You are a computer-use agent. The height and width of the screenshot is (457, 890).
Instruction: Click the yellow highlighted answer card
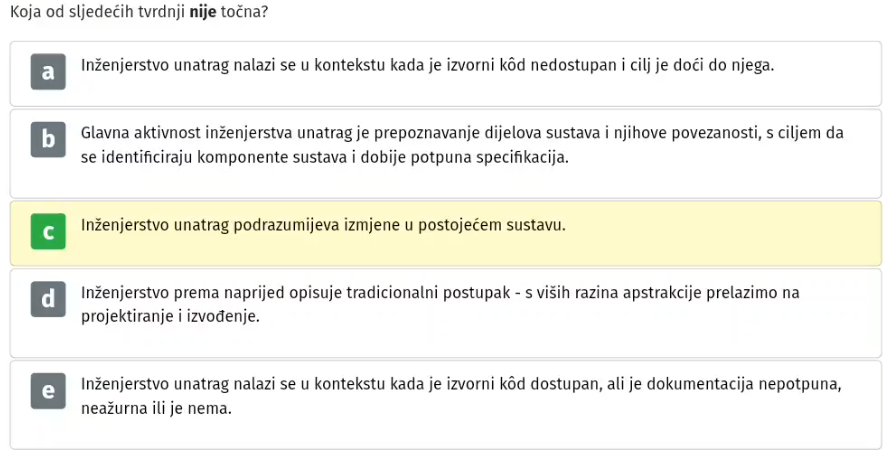446,233
